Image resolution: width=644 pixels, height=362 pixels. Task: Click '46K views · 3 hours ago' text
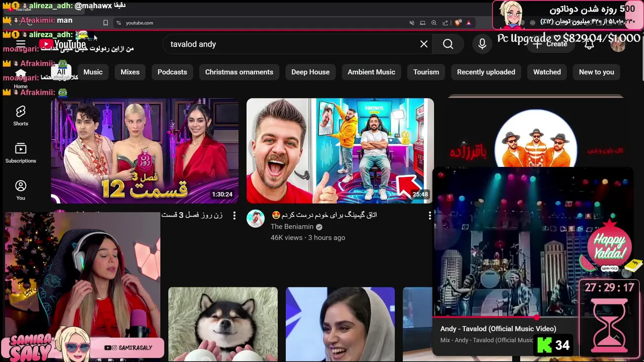(x=308, y=238)
